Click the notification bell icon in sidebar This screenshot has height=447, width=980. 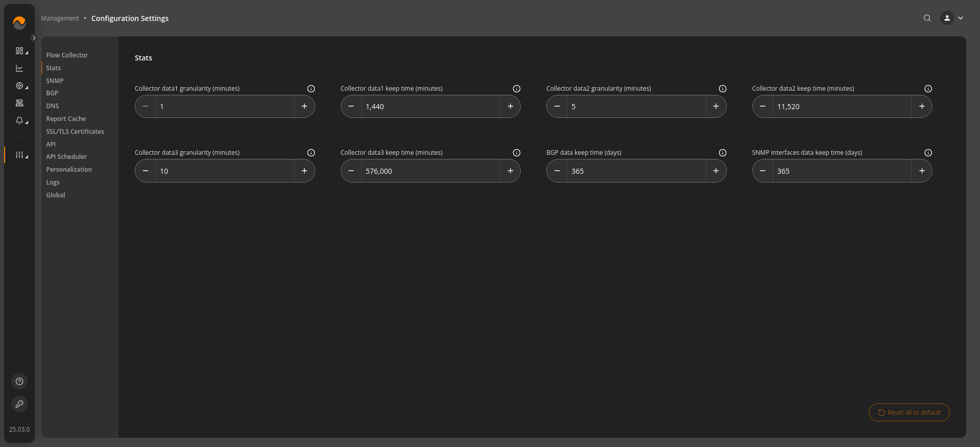click(19, 120)
